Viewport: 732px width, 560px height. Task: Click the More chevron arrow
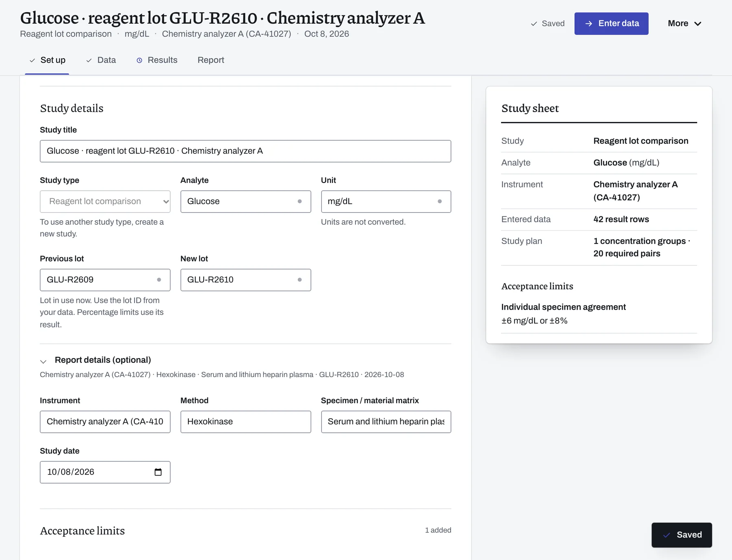point(698,24)
